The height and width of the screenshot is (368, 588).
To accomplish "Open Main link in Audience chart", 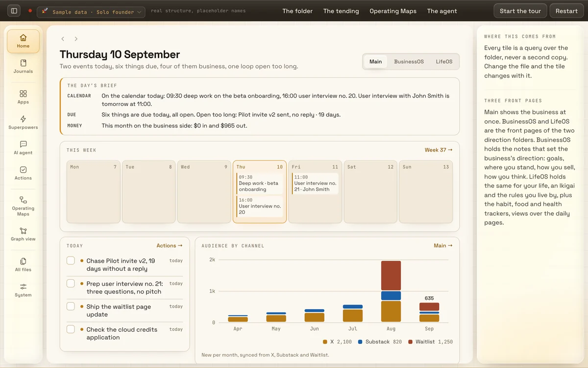I will (443, 246).
